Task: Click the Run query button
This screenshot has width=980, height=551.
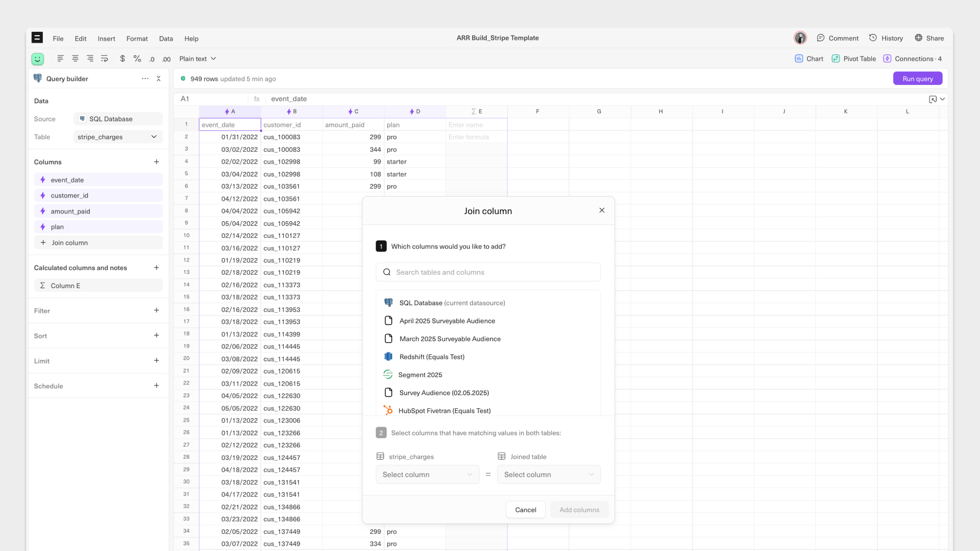Action: tap(918, 78)
